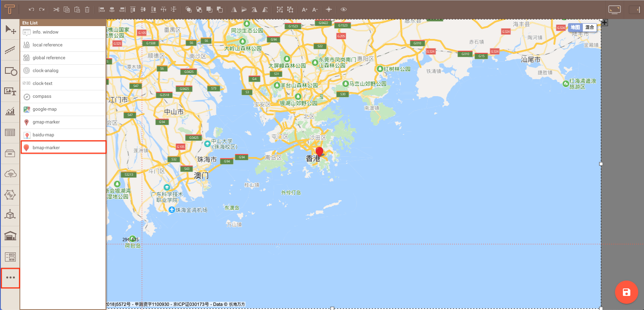Screen dimensions: 644x310
Task: Undo the last action
Action: (x=31, y=9)
